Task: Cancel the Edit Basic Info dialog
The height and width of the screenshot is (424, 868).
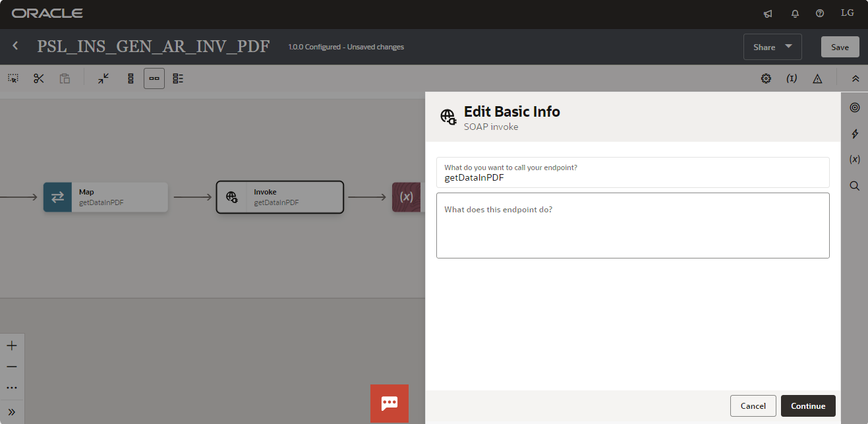Action: click(x=753, y=406)
